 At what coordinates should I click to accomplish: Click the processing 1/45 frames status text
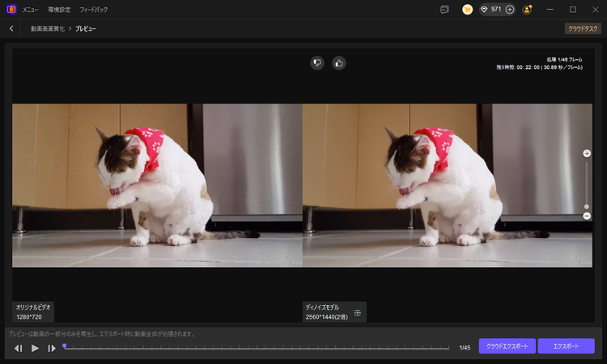pyautogui.click(x=564, y=60)
